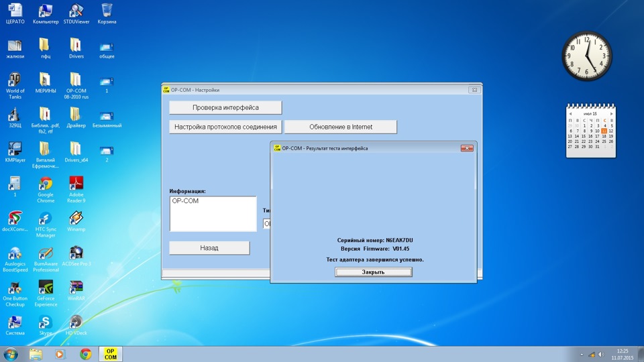Select Библия pdf, fb2, rtf folder
Image resolution: width=644 pixels, height=362 pixels.
[x=46, y=121]
